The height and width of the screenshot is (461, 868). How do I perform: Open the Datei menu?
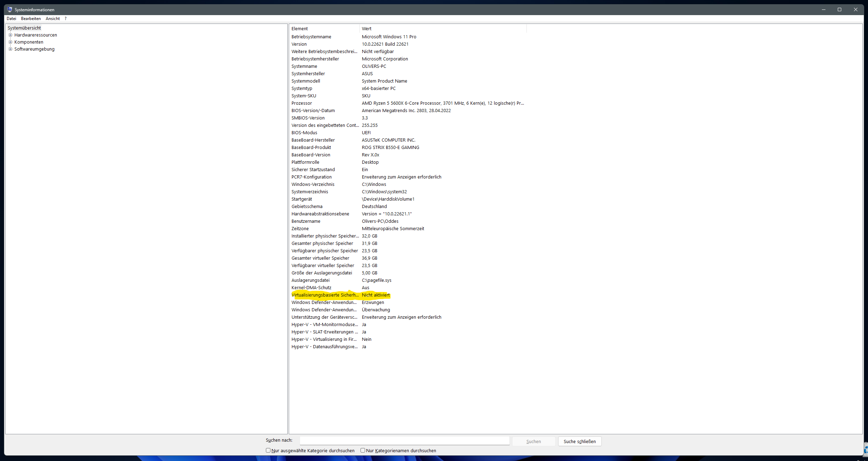[x=11, y=19]
